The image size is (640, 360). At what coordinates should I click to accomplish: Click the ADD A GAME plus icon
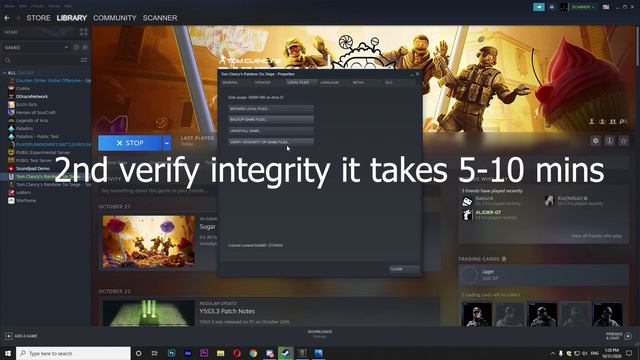pyautogui.click(x=9, y=336)
